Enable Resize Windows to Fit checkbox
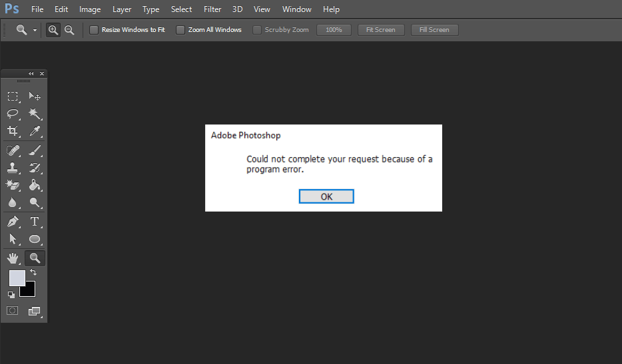This screenshot has height=364, width=622. (94, 30)
